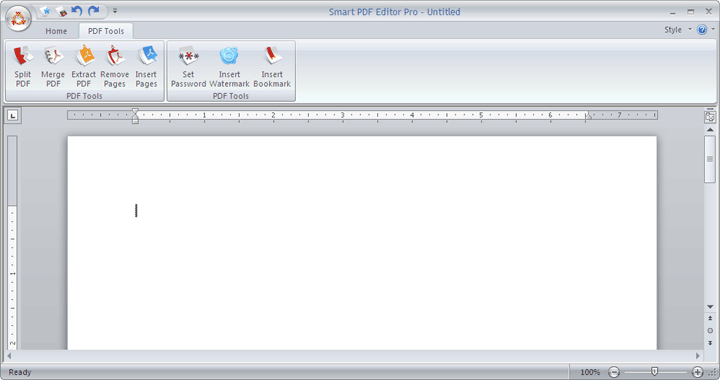Click the tab selector L icon by ruler
Screen dimensions: 720x380
tap(13, 116)
